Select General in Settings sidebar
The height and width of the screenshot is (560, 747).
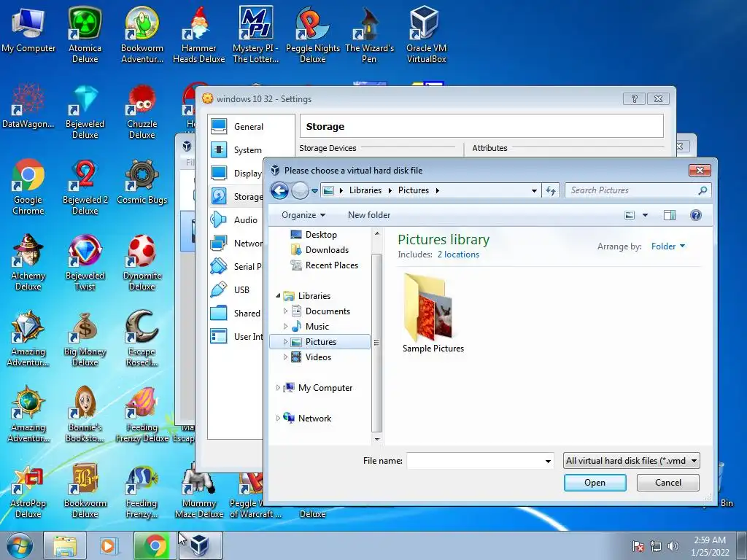tap(248, 127)
